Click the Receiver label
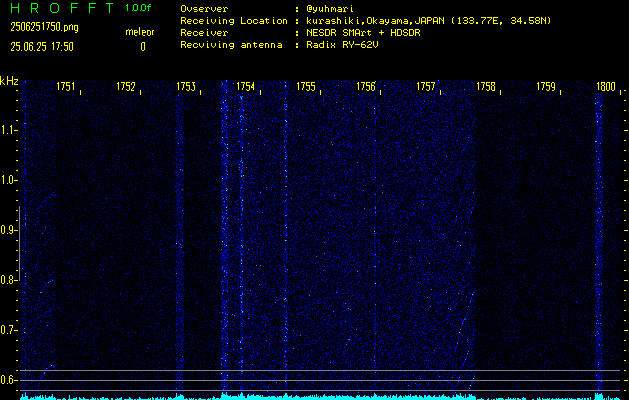The width and height of the screenshot is (629, 400). pyautogui.click(x=204, y=33)
